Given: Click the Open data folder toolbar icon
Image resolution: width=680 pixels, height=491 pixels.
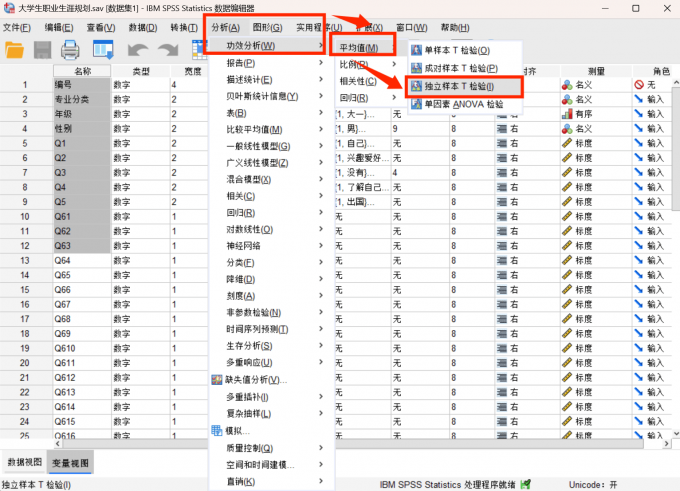Looking at the screenshot, I should pos(14,50).
